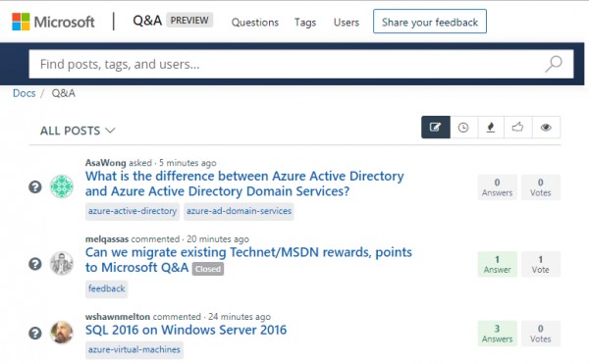Click the Microsoft logo
The width and height of the screenshot is (589, 364).
53,22
